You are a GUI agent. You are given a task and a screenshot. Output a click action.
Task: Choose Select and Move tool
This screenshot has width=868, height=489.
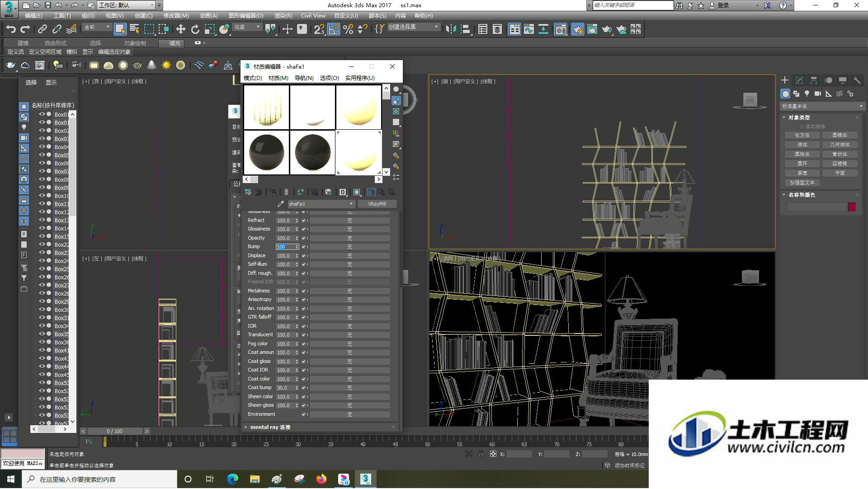pyautogui.click(x=180, y=29)
